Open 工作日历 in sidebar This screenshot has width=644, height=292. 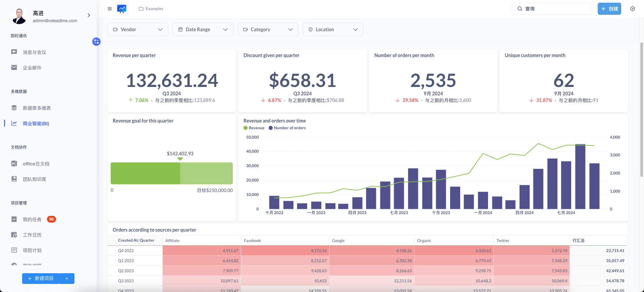point(32,235)
